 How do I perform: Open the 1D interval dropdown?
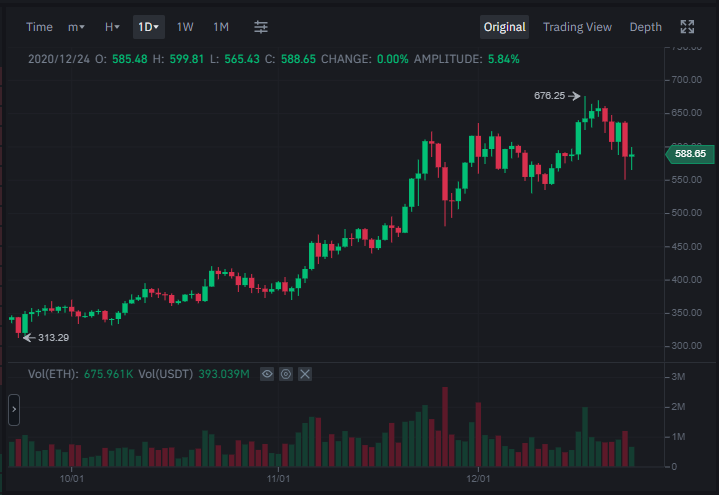point(149,27)
